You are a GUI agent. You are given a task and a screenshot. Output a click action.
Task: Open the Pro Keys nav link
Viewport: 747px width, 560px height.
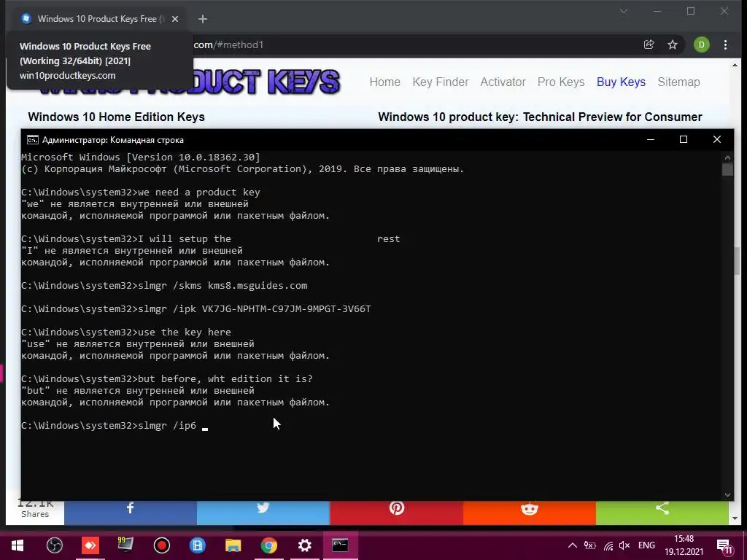point(561,82)
